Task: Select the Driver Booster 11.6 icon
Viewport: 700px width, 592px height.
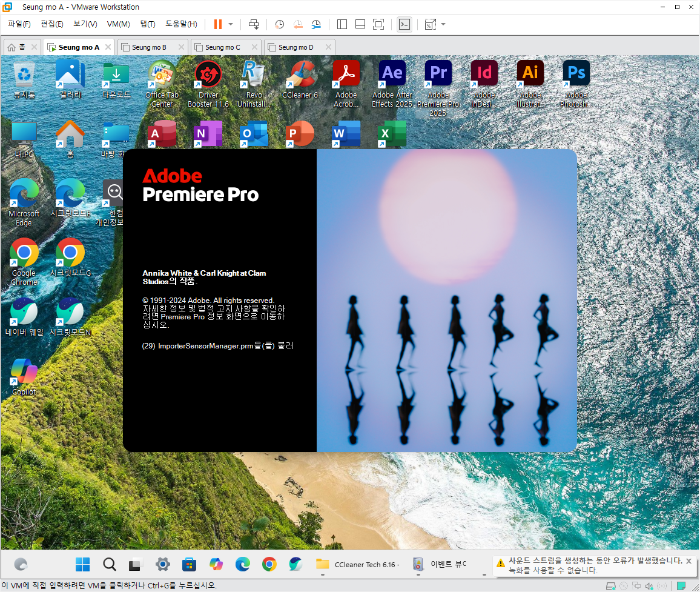Action: pyautogui.click(x=208, y=85)
